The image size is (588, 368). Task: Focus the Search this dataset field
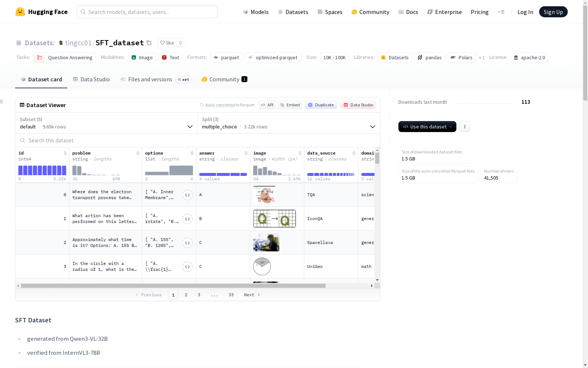[198, 141]
